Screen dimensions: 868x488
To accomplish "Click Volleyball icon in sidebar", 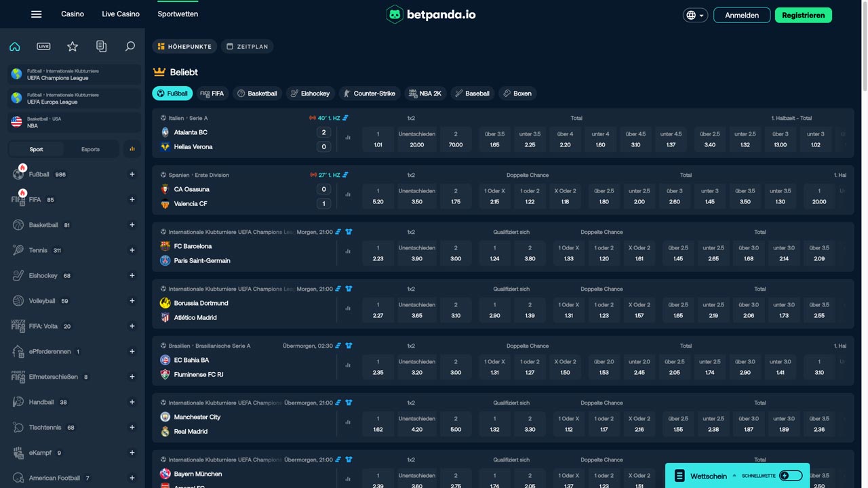I will (x=18, y=301).
